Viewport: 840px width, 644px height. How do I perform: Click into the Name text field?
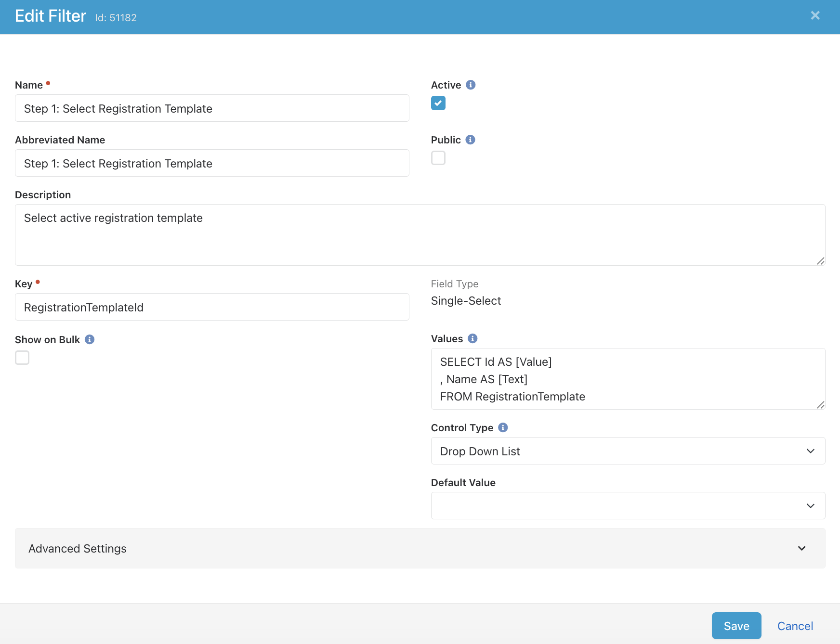(x=212, y=108)
